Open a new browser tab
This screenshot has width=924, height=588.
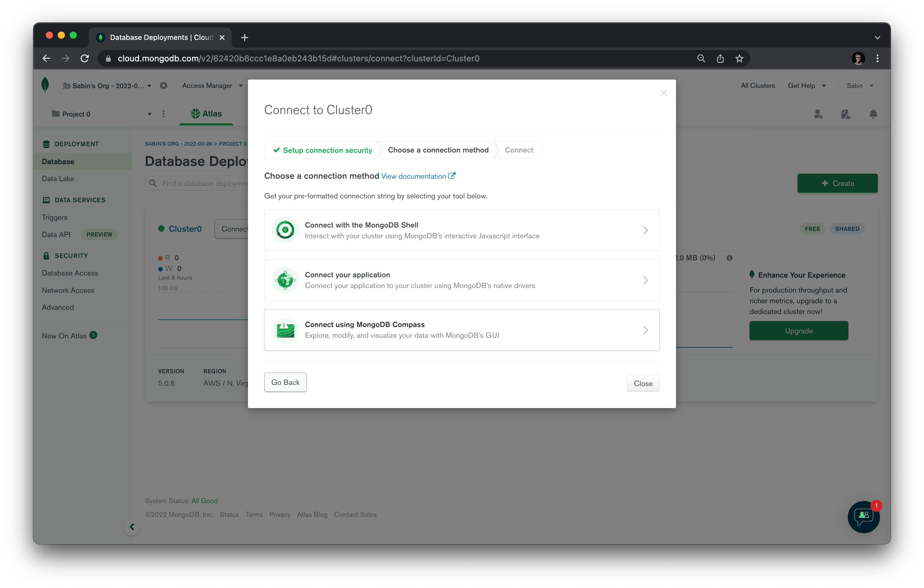point(245,38)
